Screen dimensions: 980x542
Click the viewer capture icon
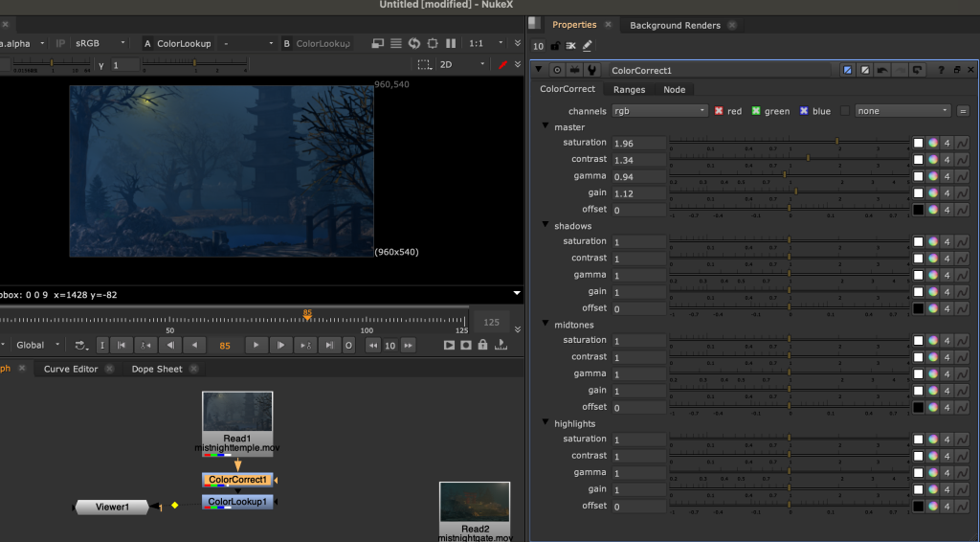(466, 345)
